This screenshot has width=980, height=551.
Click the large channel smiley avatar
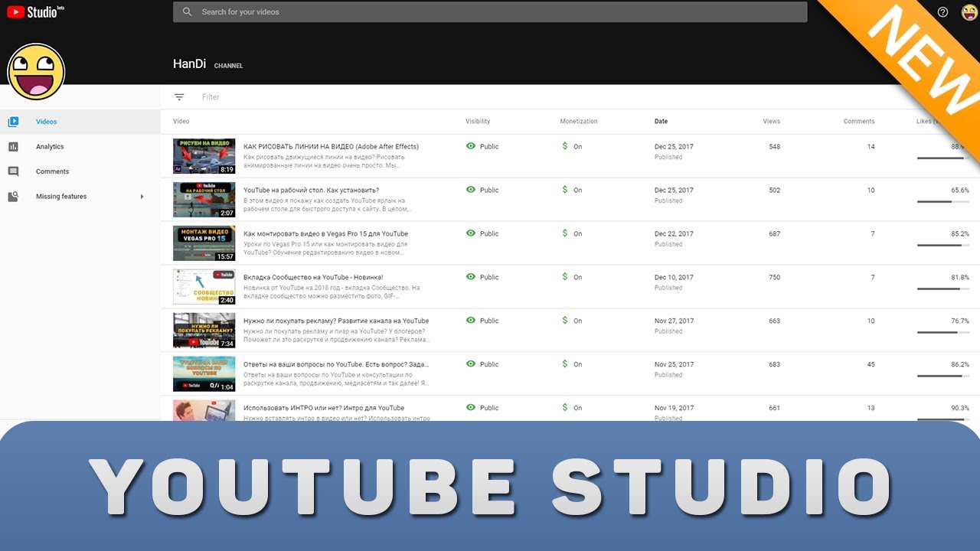tap(36, 72)
